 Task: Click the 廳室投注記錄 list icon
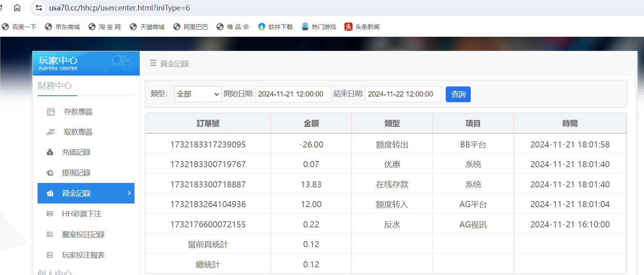(50, 235)
